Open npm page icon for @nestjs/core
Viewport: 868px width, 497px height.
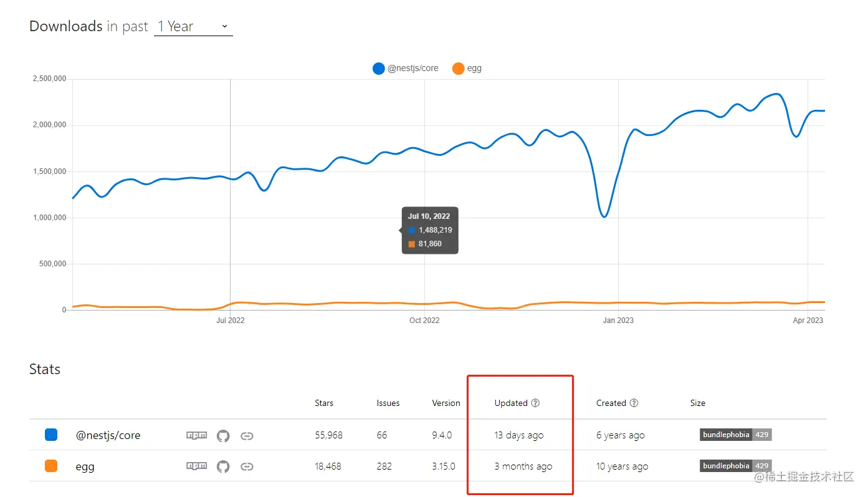point(196,435)
